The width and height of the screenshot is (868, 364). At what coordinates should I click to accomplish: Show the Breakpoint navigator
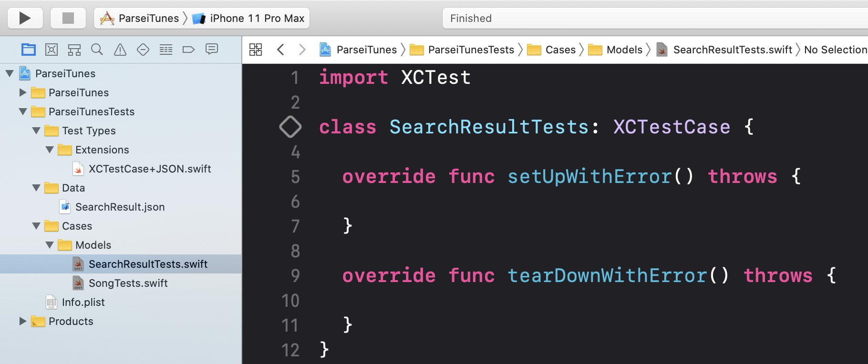tap(189, 50)
